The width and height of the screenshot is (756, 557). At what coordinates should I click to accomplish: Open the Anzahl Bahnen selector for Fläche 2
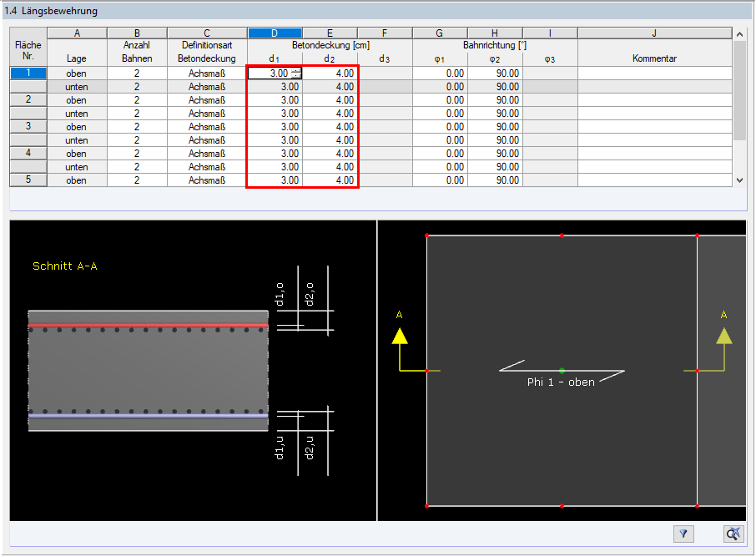(137, 99)
